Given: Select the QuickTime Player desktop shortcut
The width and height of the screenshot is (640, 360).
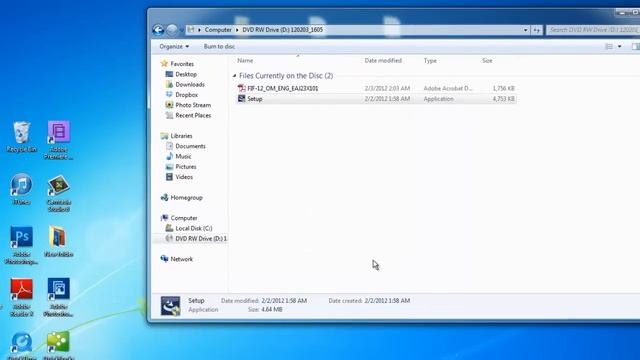Looking at the screenshot, I should click(21, 346).
